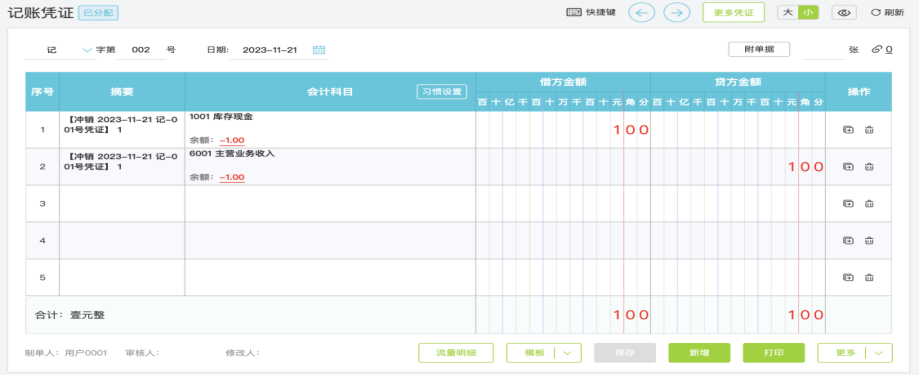Open 习惯设置 in the account column header
919x376 pixels.
tap(442, 92)
